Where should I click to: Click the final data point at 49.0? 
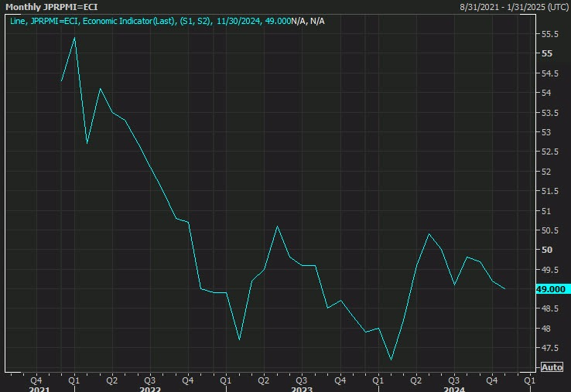(504, 289)
